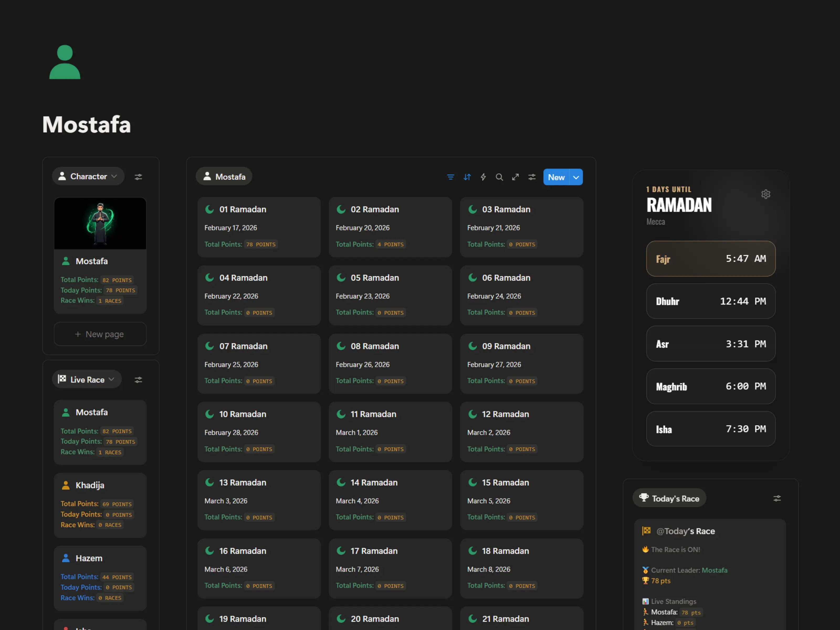The image size is (840, 630).
Task: Click the search magnifier icon
Action: point(499,177)
